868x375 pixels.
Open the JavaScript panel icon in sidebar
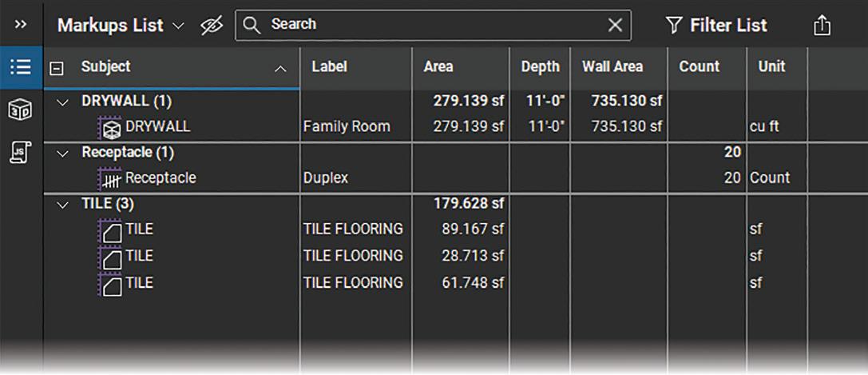pyautogui.click(x=21, y=153)
